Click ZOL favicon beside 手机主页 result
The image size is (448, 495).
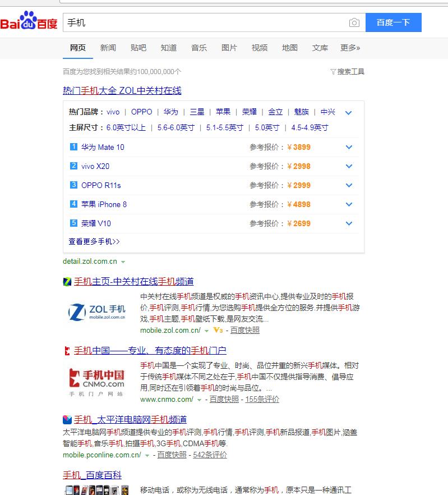(x=67, y=282)
